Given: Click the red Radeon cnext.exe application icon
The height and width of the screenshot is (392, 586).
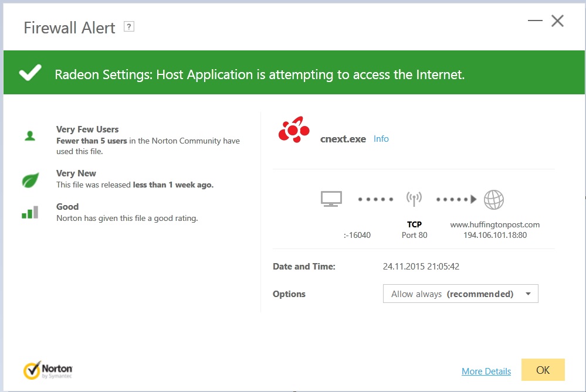Looking at the screenshot, I should click(x=294, y=129).
